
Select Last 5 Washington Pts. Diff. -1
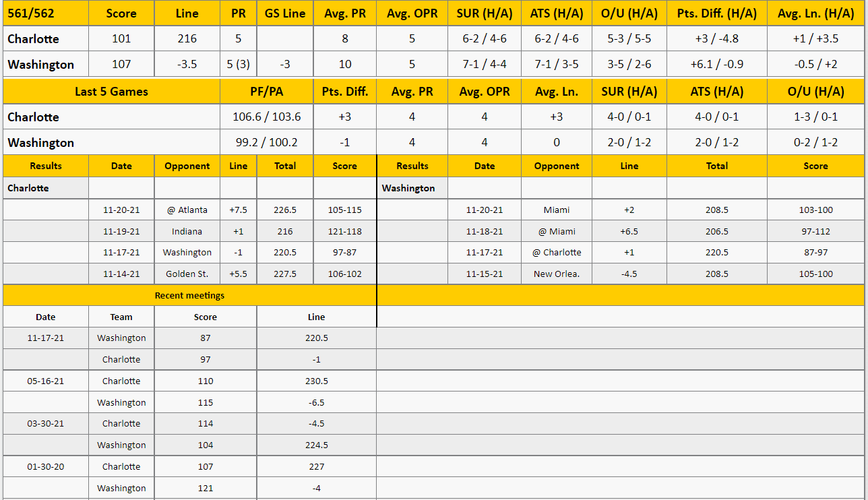[x=345, y=142]
